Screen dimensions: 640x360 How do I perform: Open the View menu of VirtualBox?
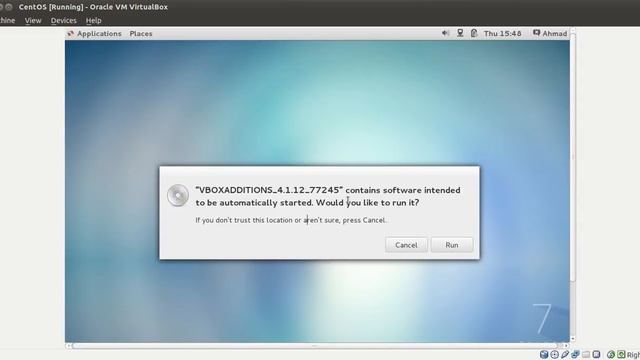(x=33, y=20)
